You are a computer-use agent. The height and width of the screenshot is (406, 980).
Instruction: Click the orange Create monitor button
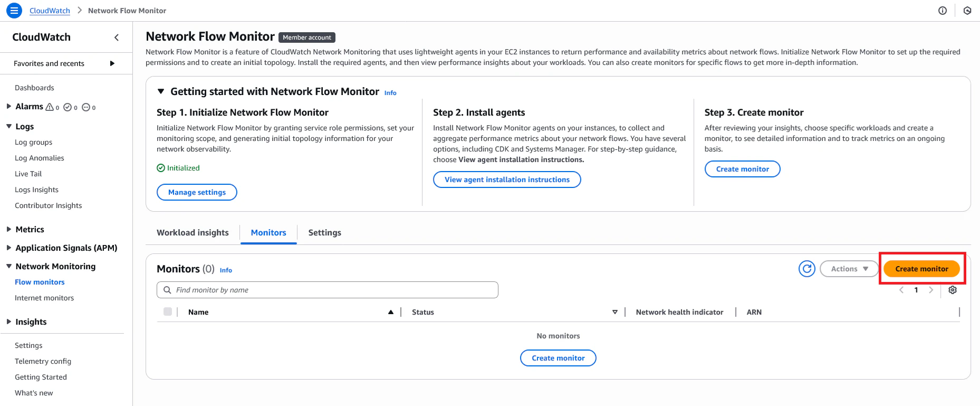(921, 269)
